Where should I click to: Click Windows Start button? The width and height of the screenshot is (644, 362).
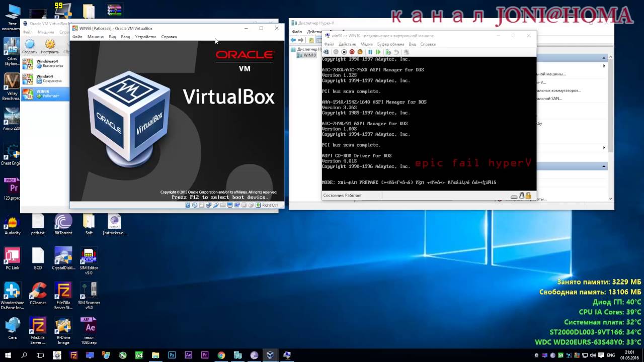(8, 355)
